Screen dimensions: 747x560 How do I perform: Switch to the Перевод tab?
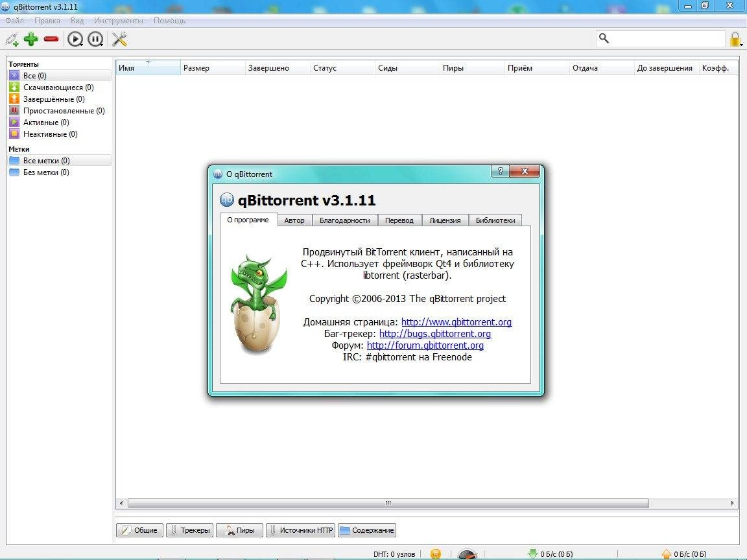pyautogui.click(x=399, y=220)
